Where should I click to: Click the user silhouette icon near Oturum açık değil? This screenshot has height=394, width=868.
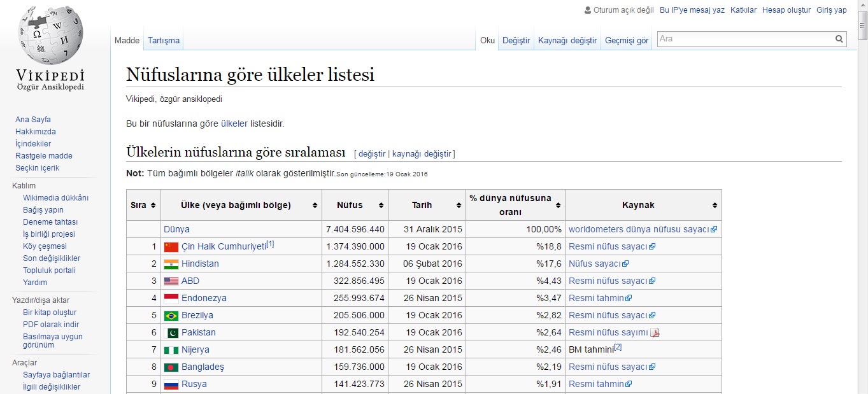pos(587,10)
